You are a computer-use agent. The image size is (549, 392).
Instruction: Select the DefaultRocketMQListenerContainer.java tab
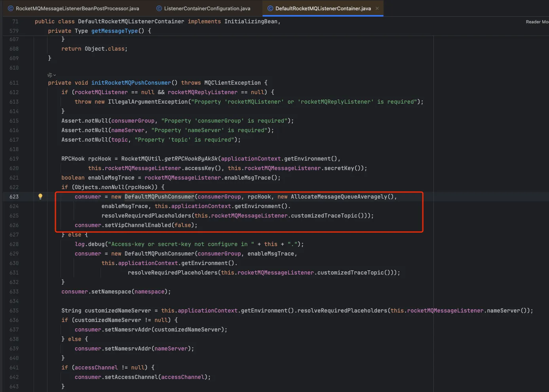(x=323, y=8)
